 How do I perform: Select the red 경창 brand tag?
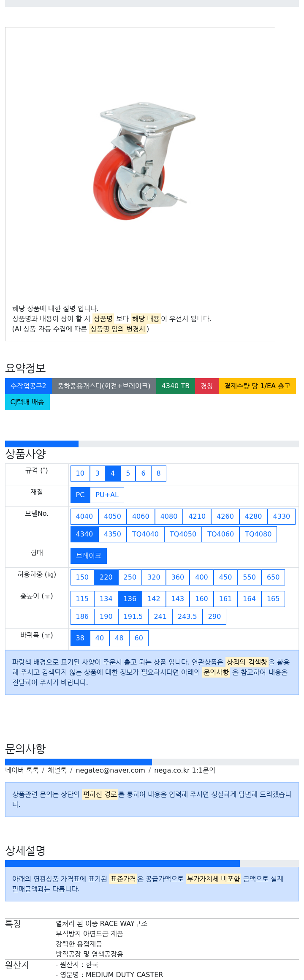(x=207, y=386)
